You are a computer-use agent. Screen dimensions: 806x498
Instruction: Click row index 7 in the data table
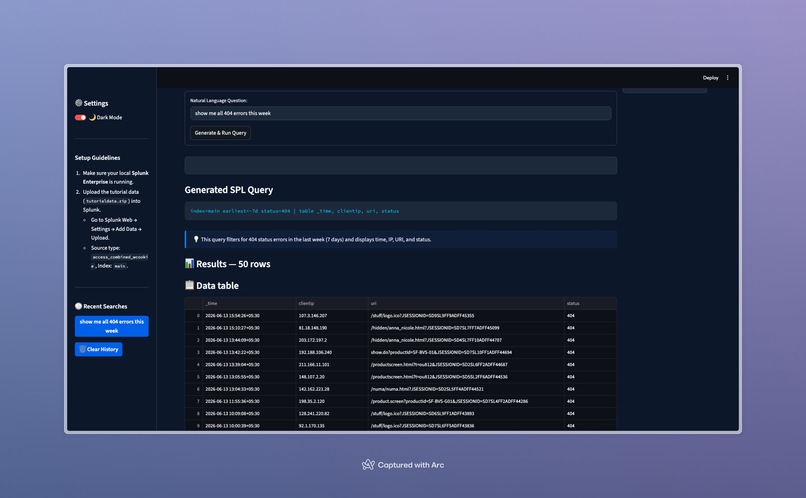194,401
